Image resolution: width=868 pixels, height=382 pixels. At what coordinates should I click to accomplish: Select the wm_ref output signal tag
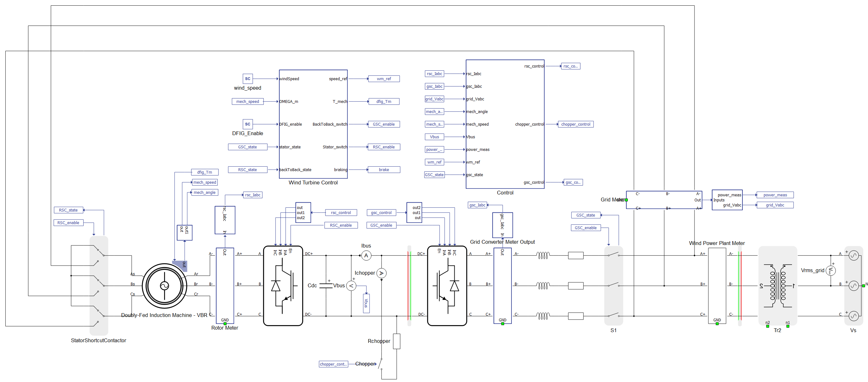[x=383, y=79]
